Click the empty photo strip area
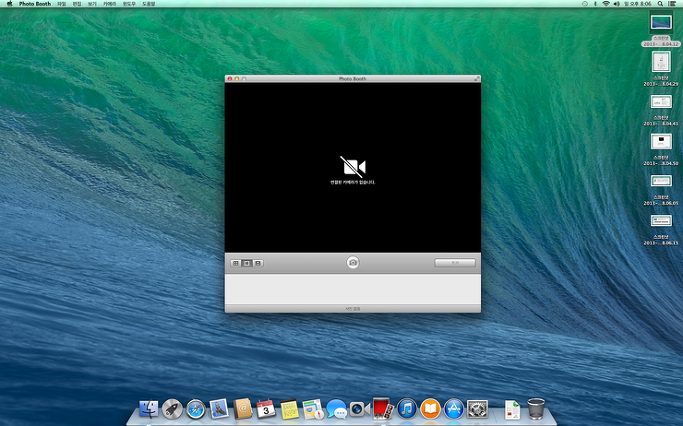This screenshot has height=426, width=683. [x=353, y=289]
